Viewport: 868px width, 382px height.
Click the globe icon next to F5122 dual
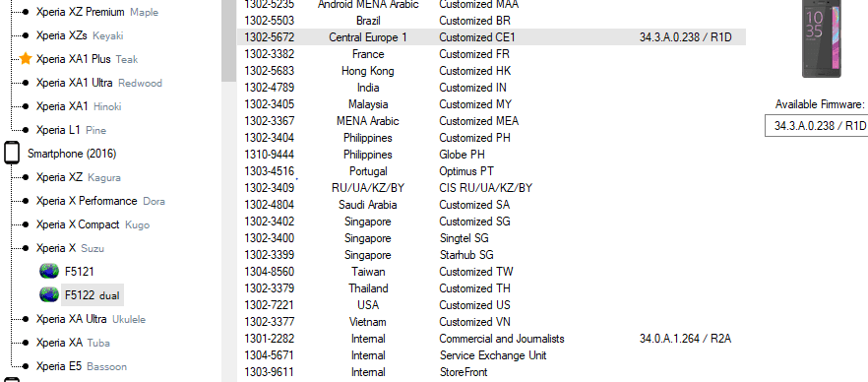coord(49,295)
